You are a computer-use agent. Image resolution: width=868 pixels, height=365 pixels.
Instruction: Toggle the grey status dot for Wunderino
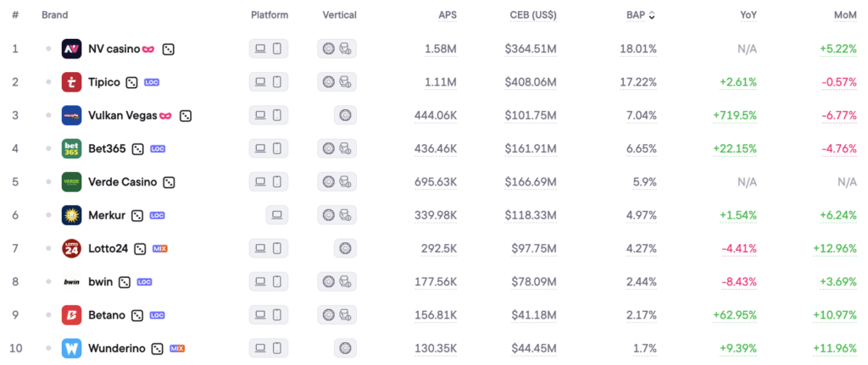click(49, 348)
